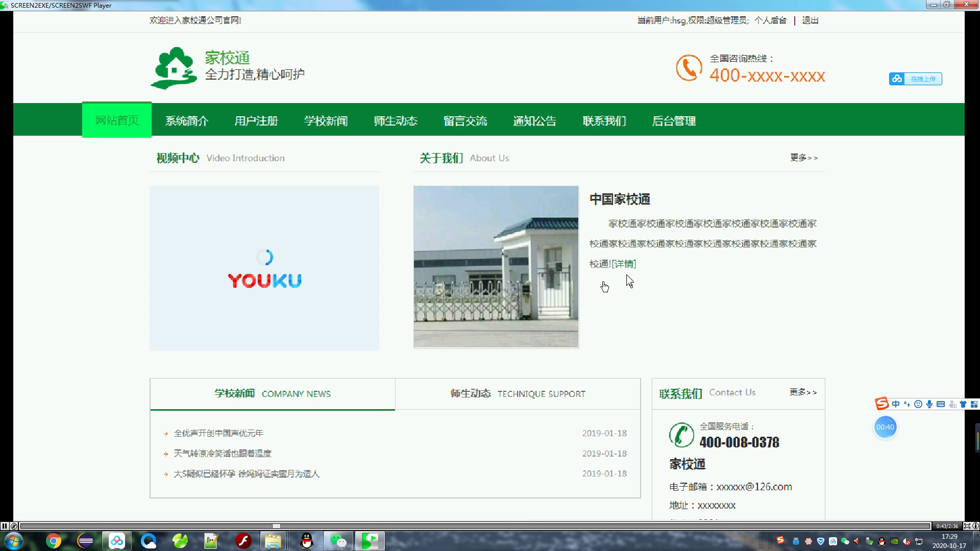
Task: Click the Sogou input S logo
Action: 882,404
